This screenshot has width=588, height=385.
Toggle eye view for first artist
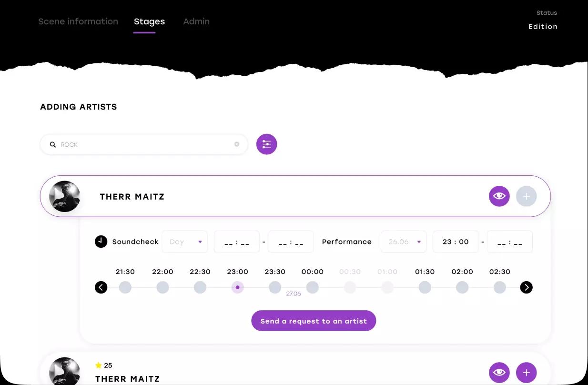click(x=499, y=196)
